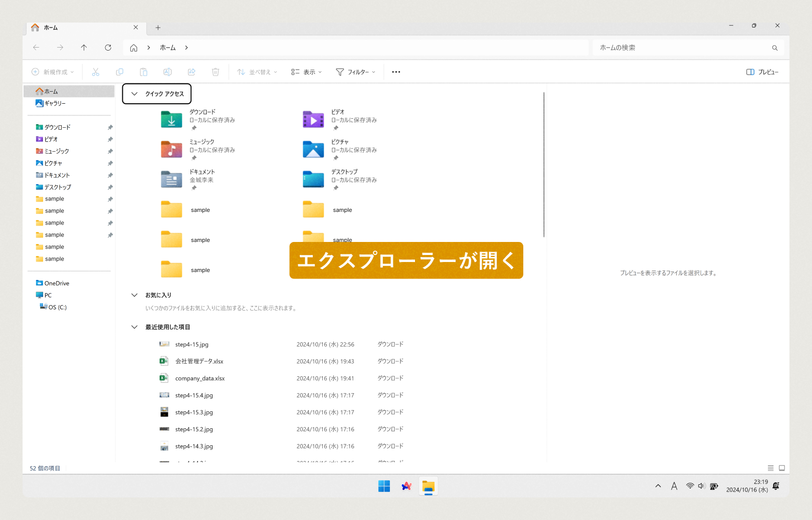Screen dimensions: 812x520
Task: Open the フィルター dropdown
Action: (x=355, y=72)
